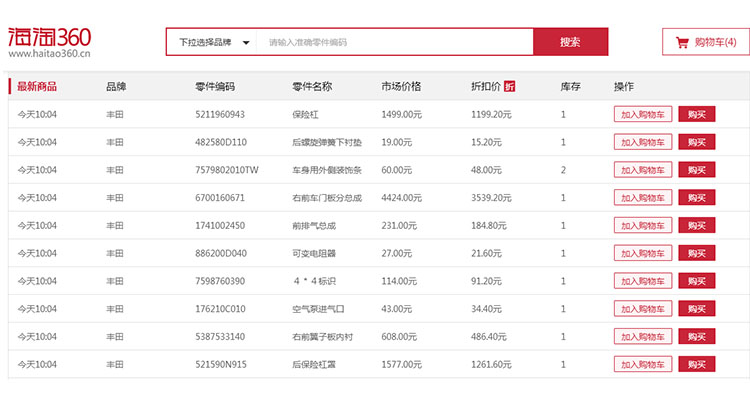750x398 pixels.
Task: Click the 品牌 column header
Action: 116,87
